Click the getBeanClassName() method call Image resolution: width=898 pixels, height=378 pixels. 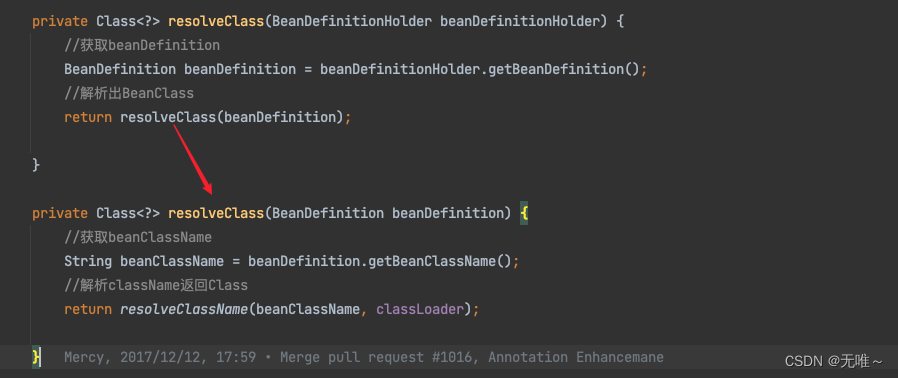439,261
